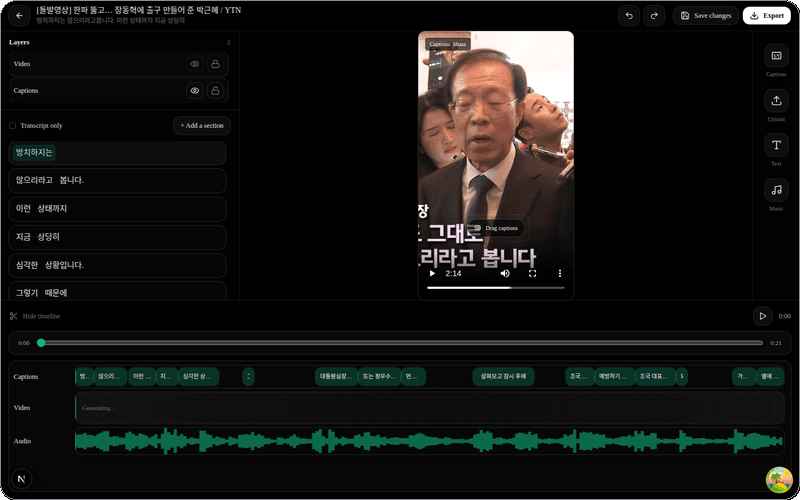Select the '심각한 상…' caption clip on timeline
This screenshot has width=800, height=500.
[198, 377]
